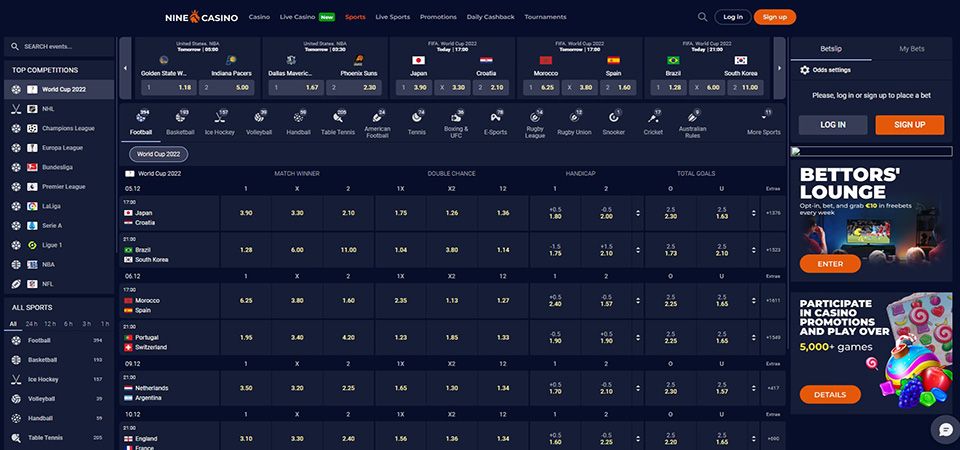Switch to the My Bets tab

pyautogui.click(x=912, y=49)
